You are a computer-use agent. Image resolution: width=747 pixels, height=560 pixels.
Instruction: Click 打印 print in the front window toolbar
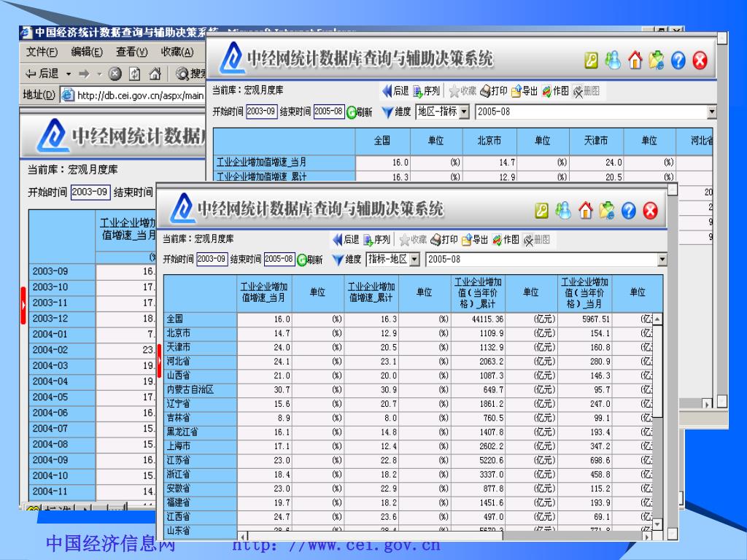pos(444,239)
